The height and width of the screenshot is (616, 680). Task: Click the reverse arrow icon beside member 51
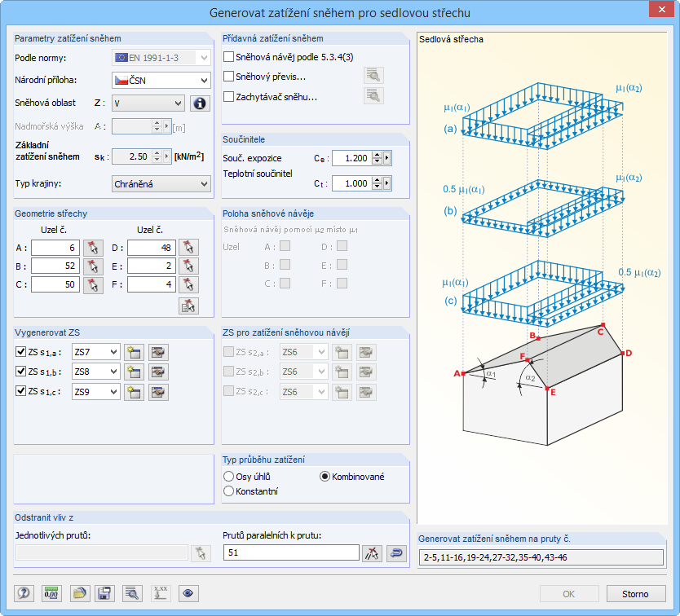click(x=396, y=553)
